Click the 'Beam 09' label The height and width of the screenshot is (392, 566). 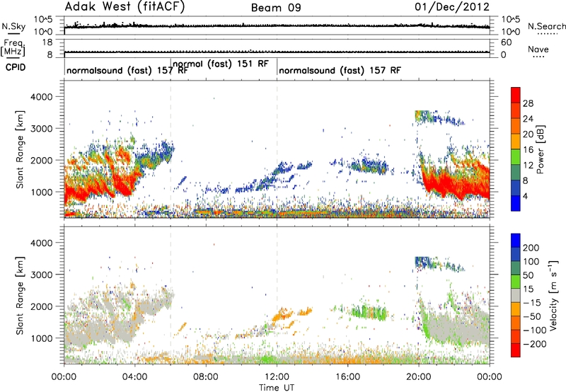(276, 8)
